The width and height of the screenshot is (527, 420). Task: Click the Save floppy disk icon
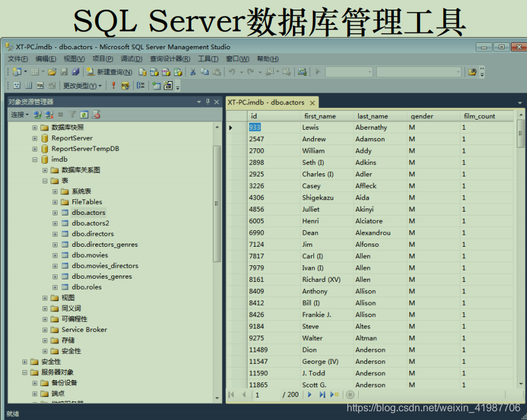click(x=64, y=72)
